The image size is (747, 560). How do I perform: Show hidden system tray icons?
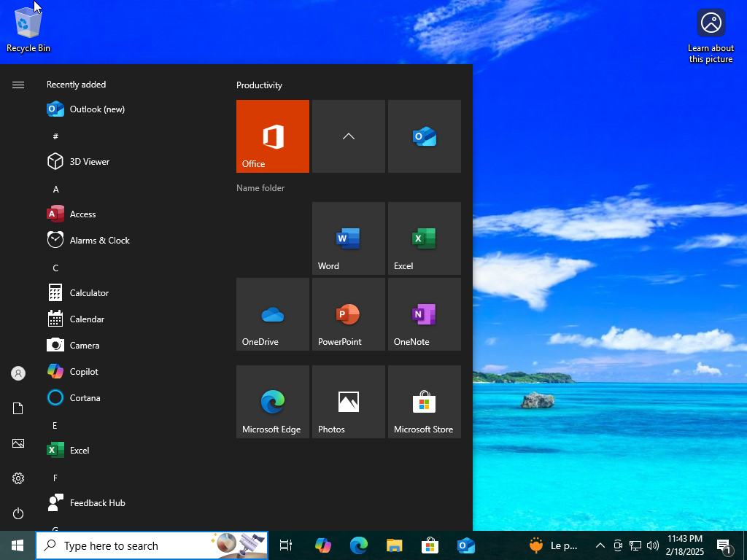tap(600, 545)
